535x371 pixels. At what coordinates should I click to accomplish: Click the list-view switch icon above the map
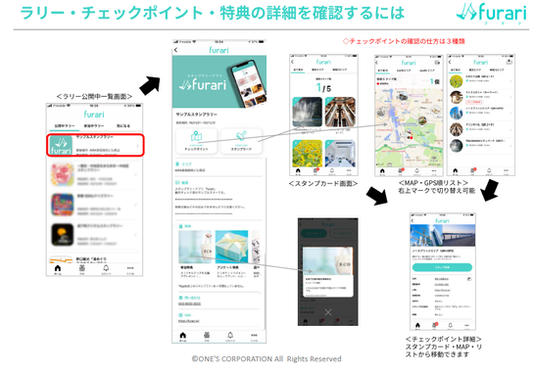[x=437, y=63]
